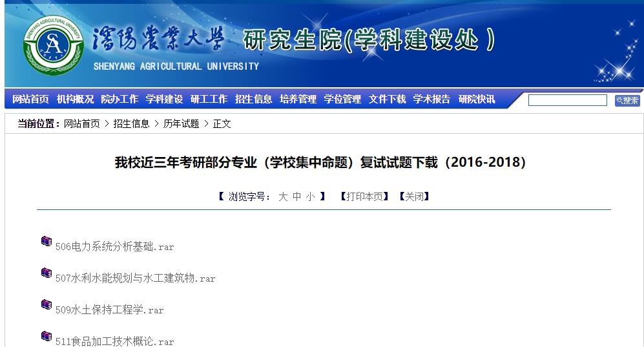Download 506电力系统分析基础.rar file
The height and width of the screenshot is (347, 644).
114,247
